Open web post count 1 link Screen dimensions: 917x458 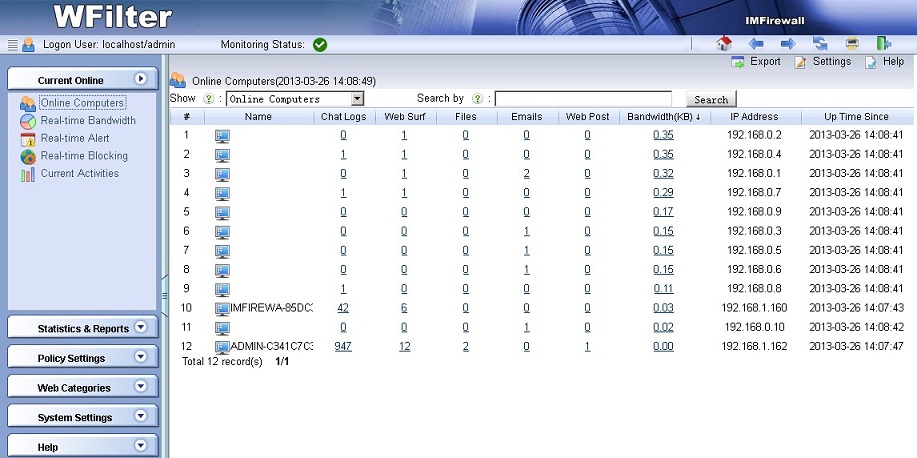click(587, 346)
